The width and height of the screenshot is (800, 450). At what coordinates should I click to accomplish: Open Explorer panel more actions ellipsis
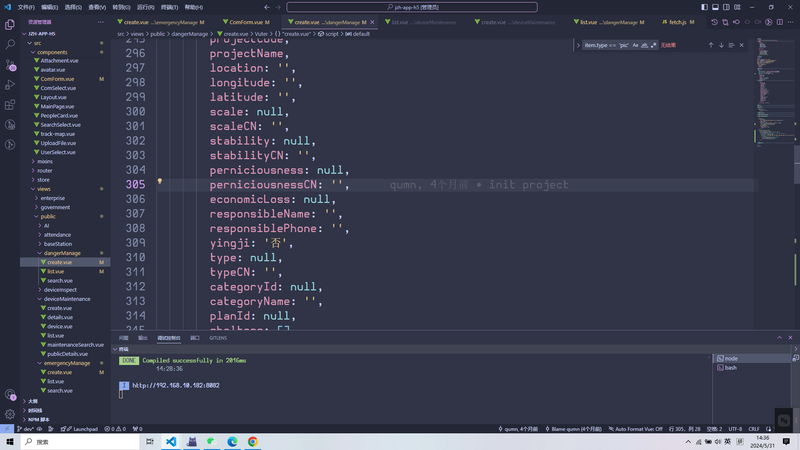tap(101, 22)
